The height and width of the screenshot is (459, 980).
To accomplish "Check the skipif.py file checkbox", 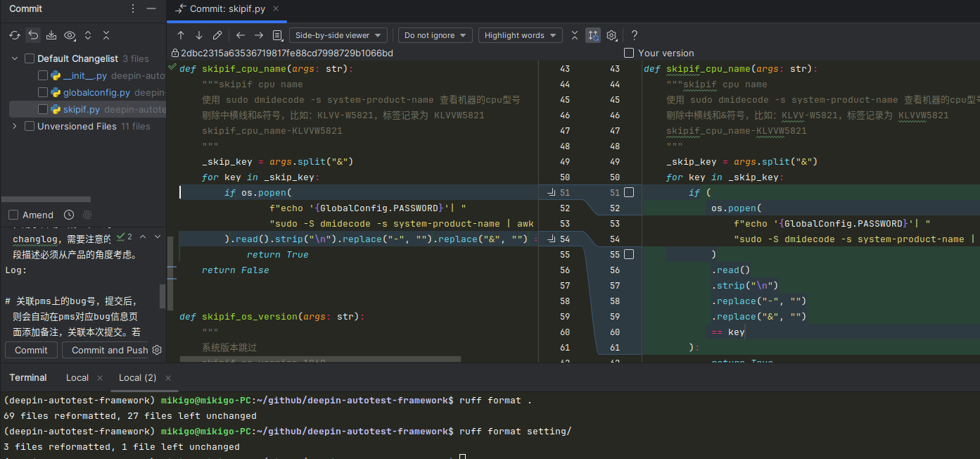I will pyautogui.click(x=43, y=109).
